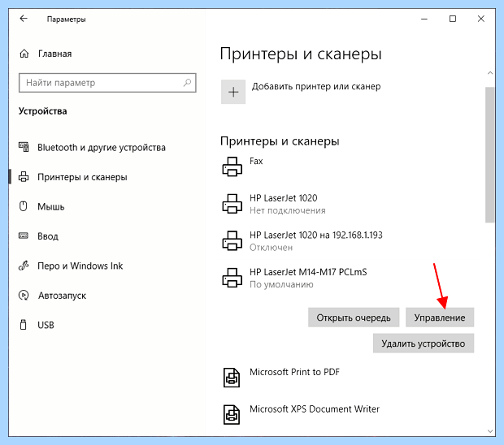The width and height of the screenshot is (504, 445).
Task: Click the Microsoft XPS Document Writer icon
Action: point(232,414)
